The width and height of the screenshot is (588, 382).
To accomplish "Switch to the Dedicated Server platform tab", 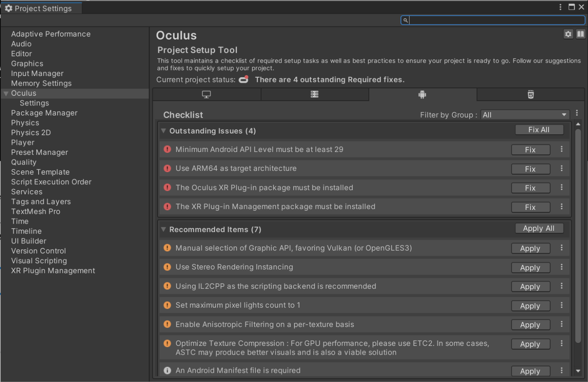I will 315,94.
